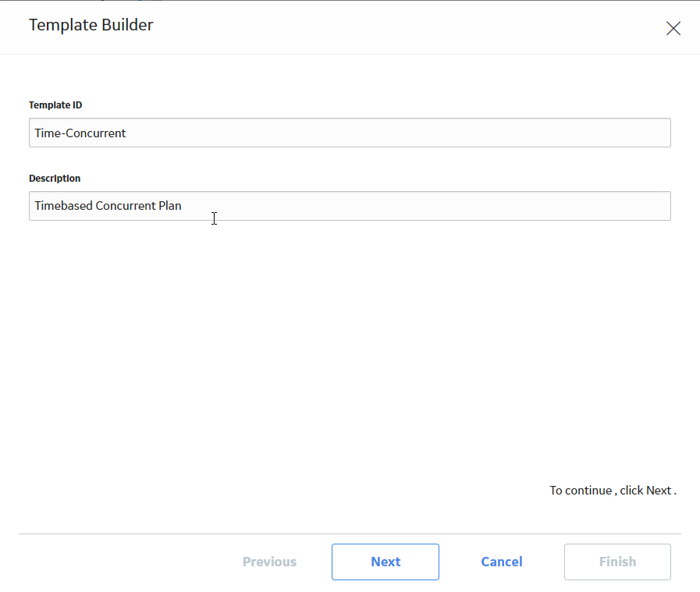700x592 pixels.
Task: Click the word Builder in the dialog title
Action: (x=127, y=25)
